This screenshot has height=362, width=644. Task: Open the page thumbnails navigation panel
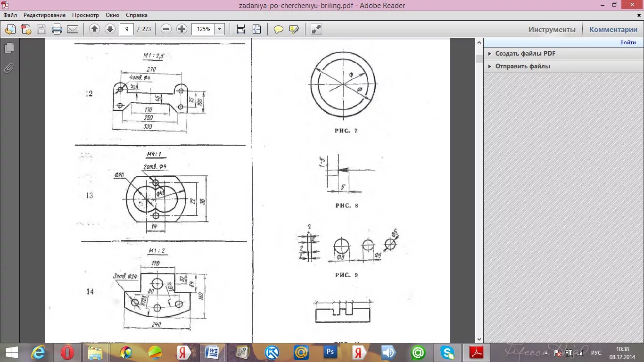pos(9,48)
